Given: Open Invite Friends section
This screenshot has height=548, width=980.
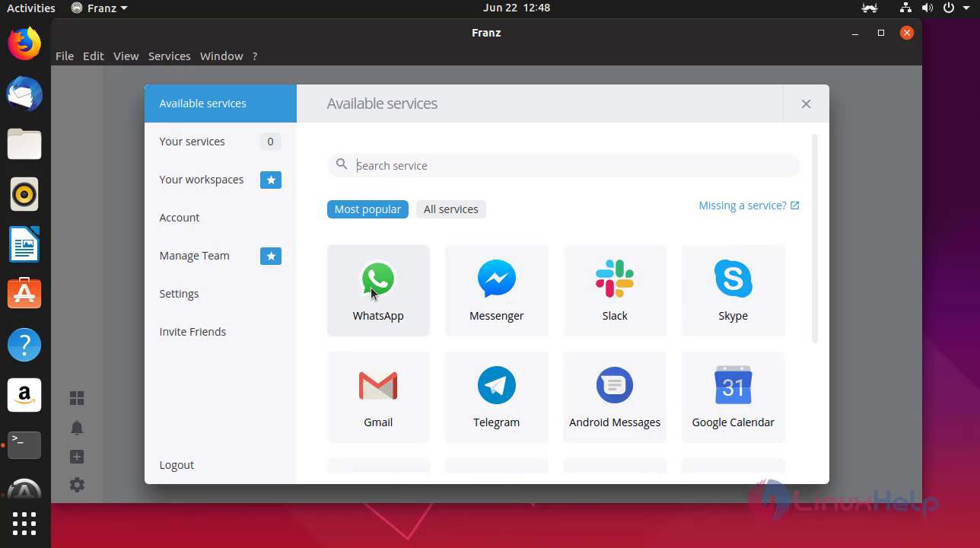Looking at the screenshot, I should [x=221, y=332].
